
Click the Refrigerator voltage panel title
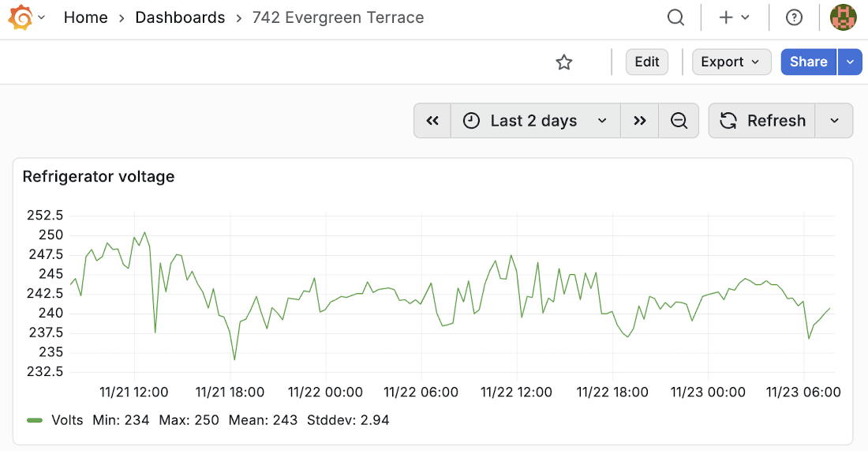pyautogui.click(x=99, y=177)
